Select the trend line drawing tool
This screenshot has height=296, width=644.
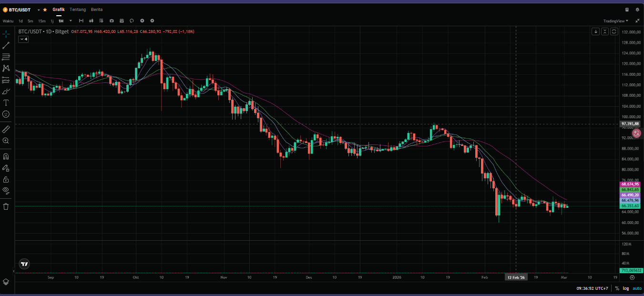(x=6, y=45)
